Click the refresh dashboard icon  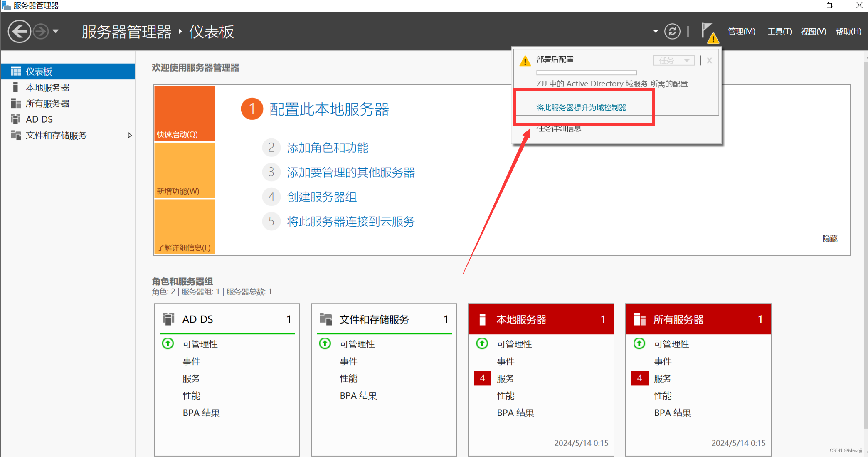(672, 32)
